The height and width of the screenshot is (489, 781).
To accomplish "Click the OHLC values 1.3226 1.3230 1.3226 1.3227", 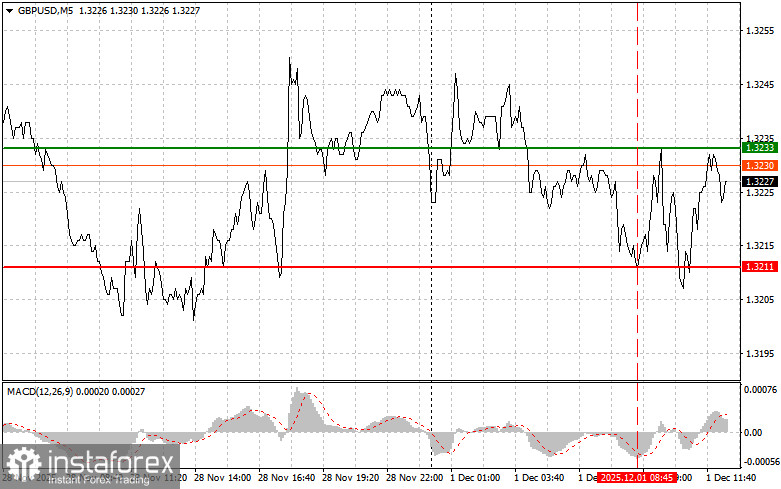I will pyautogui.click(x=140, y=10).
